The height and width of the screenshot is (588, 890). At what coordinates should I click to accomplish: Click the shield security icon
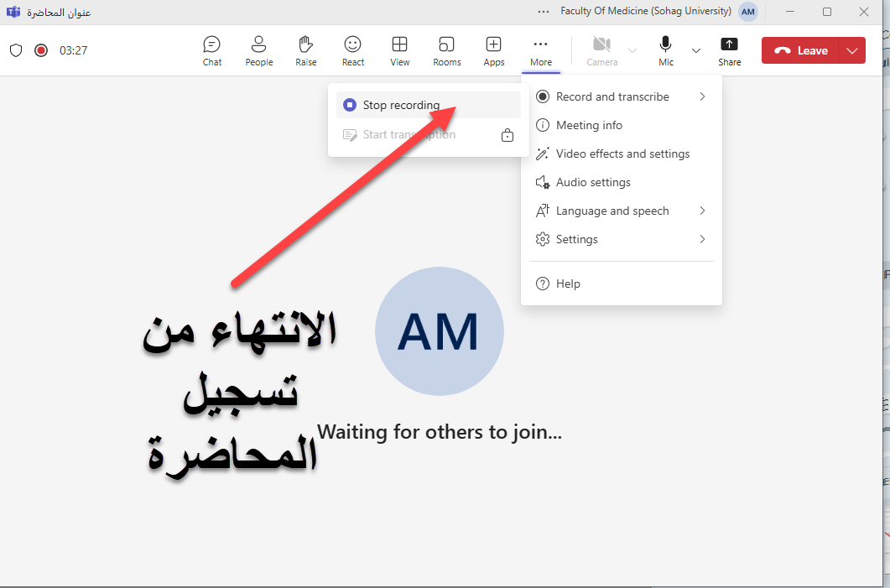coord(16,50)
